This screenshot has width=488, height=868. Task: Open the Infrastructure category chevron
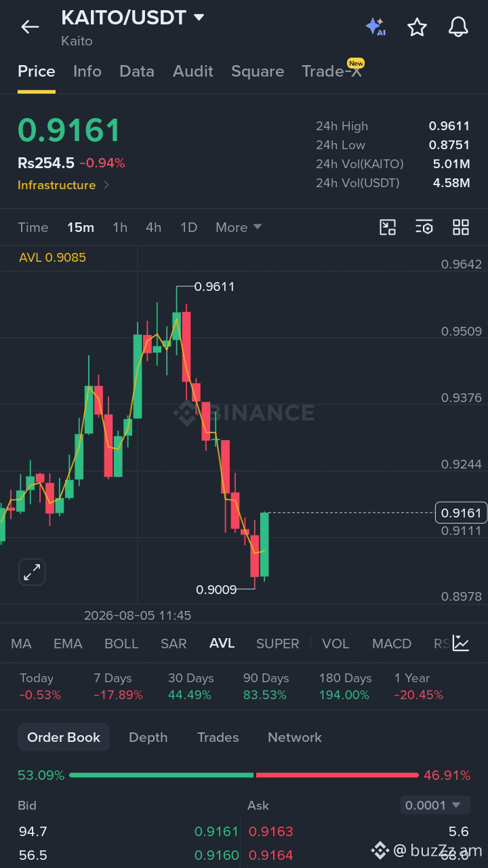tap(106, 185)
